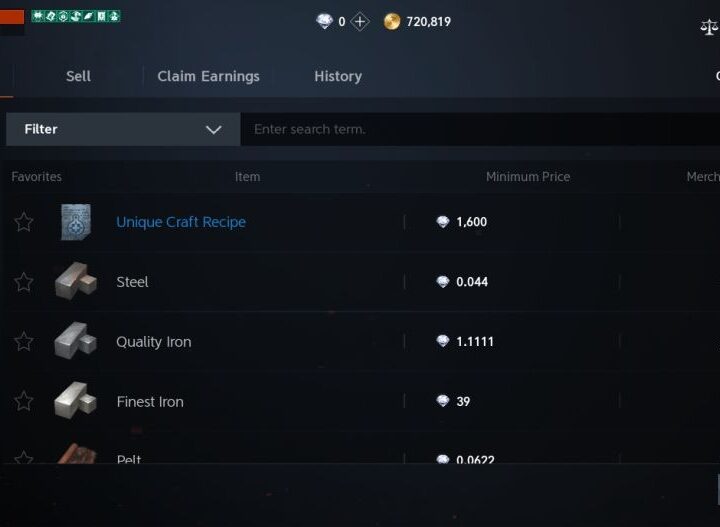Screen dimensions: 720x527
Task: Open the Claim Earnings tab
Action: click(x=208, y=76)
